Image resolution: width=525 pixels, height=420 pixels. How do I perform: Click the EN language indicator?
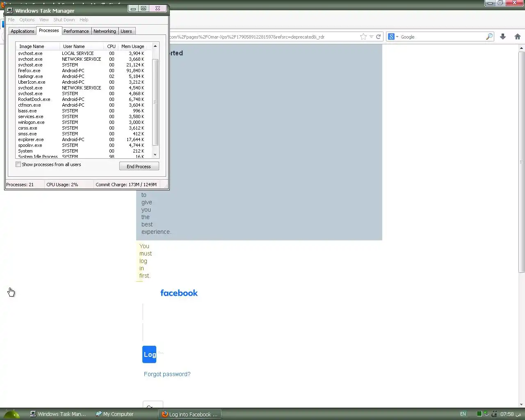pyautogui.click(x=463, y=414)
